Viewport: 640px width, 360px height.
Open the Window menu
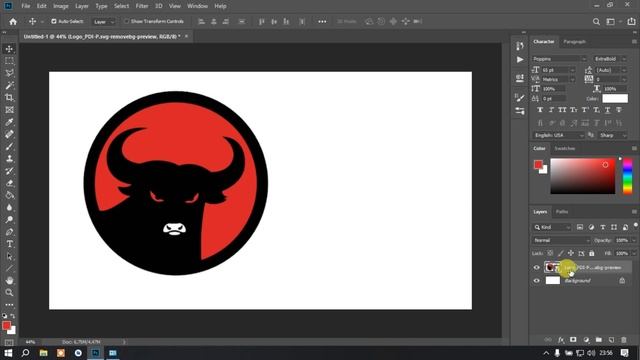pos(198,6)
